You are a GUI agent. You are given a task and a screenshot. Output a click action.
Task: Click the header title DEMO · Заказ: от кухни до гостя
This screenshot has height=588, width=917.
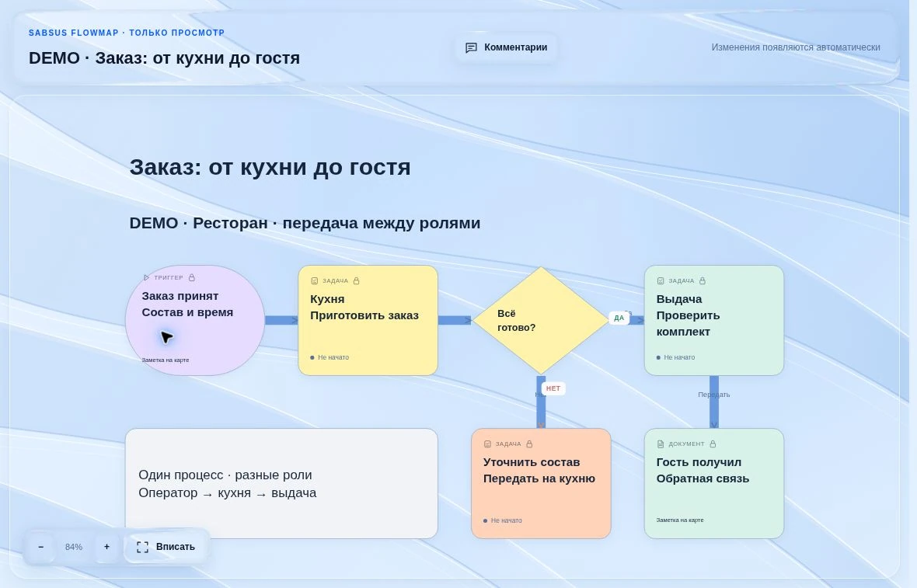click(164, 57)
